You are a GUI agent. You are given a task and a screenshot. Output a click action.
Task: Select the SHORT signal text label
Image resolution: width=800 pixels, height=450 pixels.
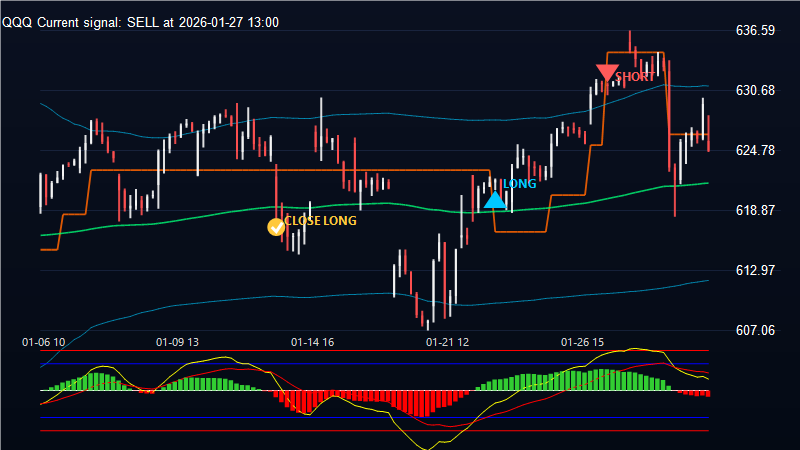point(635,77)
